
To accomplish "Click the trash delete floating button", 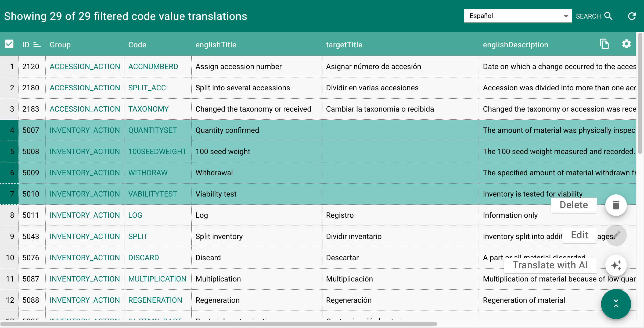I will (616, 205).
